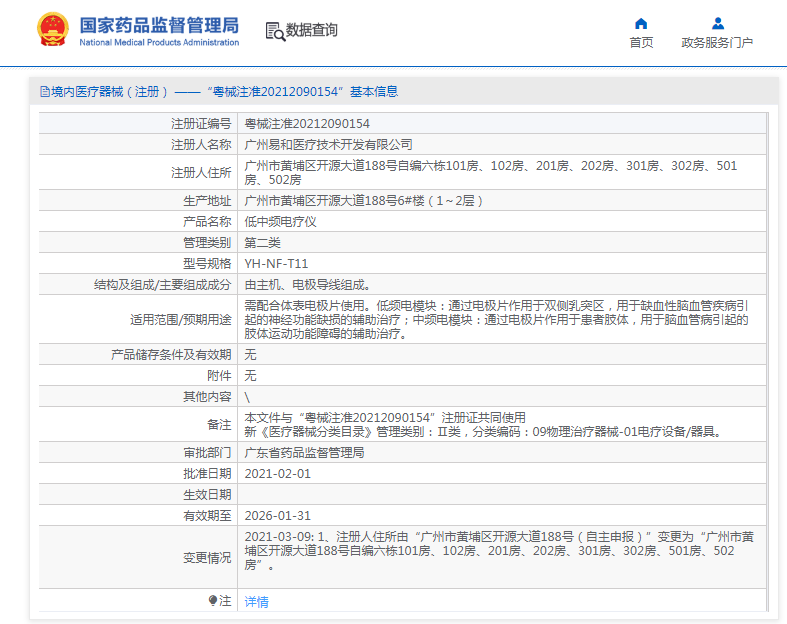The image size is (787, 624).
Task: Click the 型号规格 label
Action: [207, 264]
